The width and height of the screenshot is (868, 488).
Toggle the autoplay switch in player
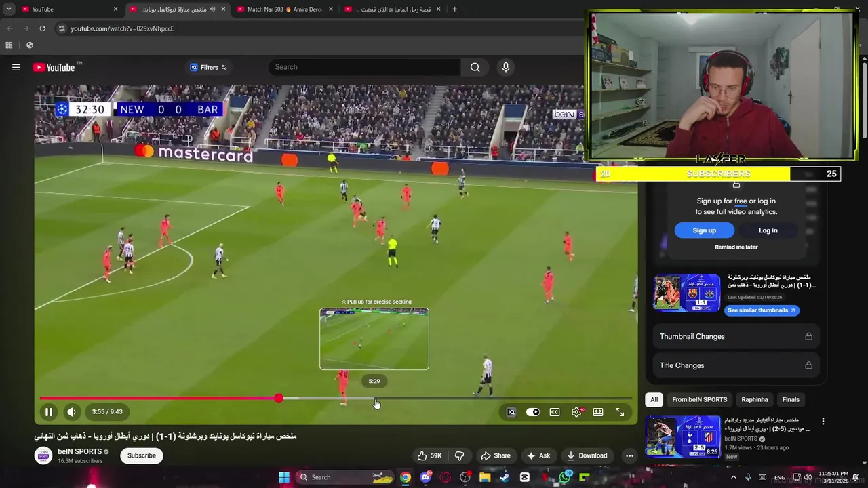coord(533,412)
